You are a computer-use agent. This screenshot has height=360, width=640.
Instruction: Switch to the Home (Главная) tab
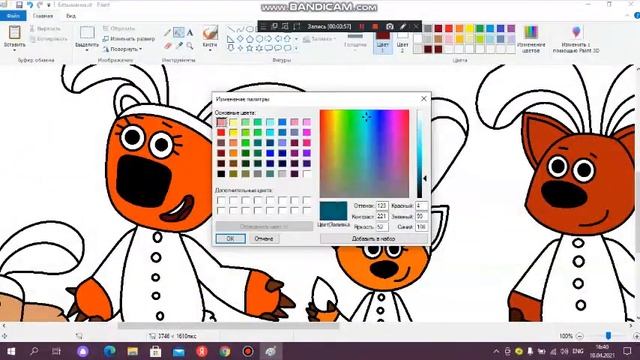[43, 16]
